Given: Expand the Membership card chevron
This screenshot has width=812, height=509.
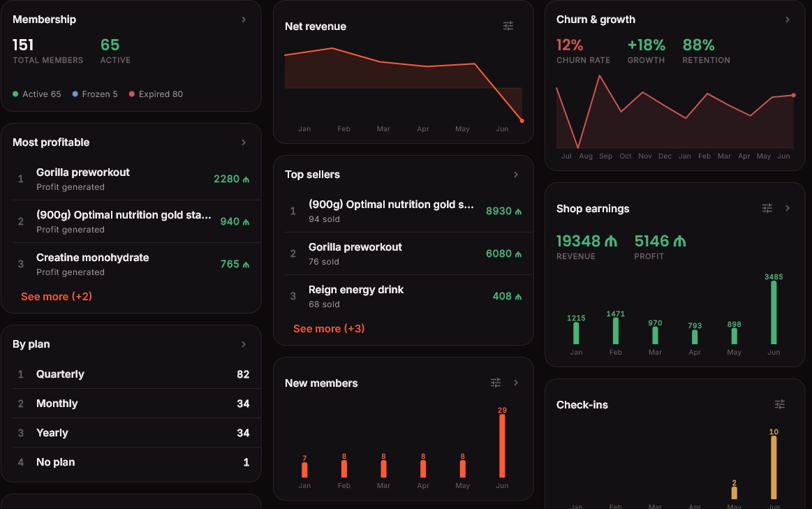Looking at the screenshot, I should pos(244,20).
